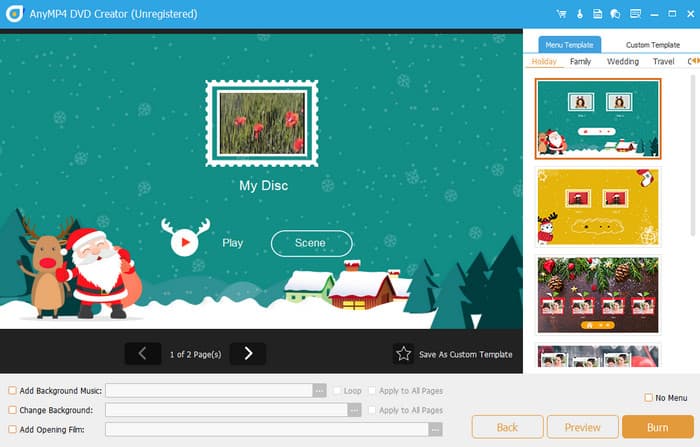Click the Back button
Viewport: 700px width, 447px height.
(x=508, y=427)
